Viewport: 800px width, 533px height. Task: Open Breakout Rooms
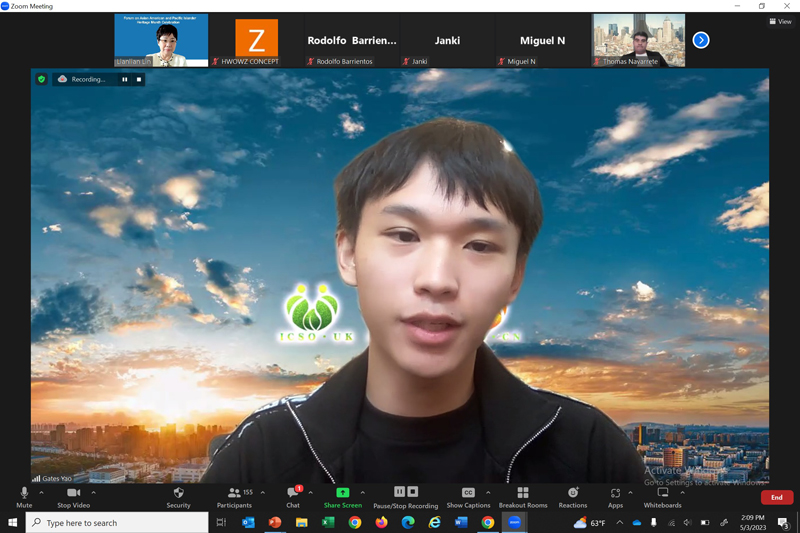click(x=523, y=497)
